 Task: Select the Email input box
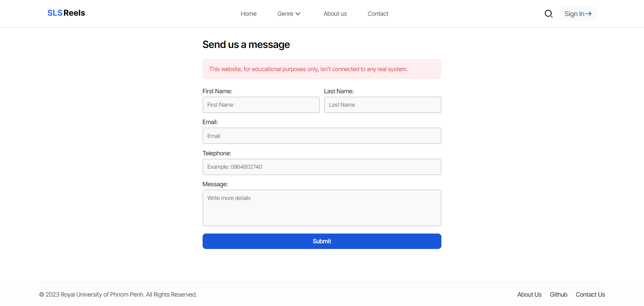pos(322,136)
